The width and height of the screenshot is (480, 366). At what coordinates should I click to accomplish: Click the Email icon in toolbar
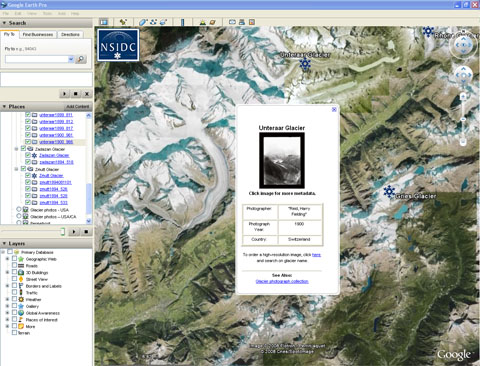(232, 22)
